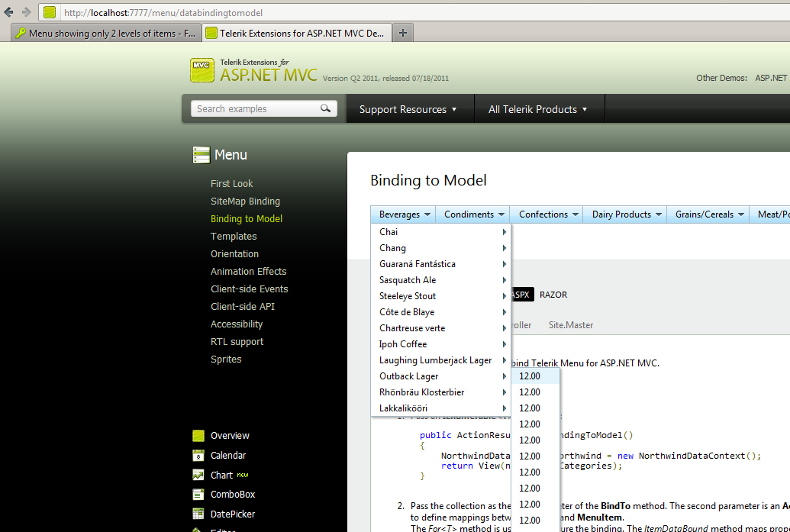Click the DatePicker icon in sidebar
Screen dimensions: 790x532
point(198,514)
